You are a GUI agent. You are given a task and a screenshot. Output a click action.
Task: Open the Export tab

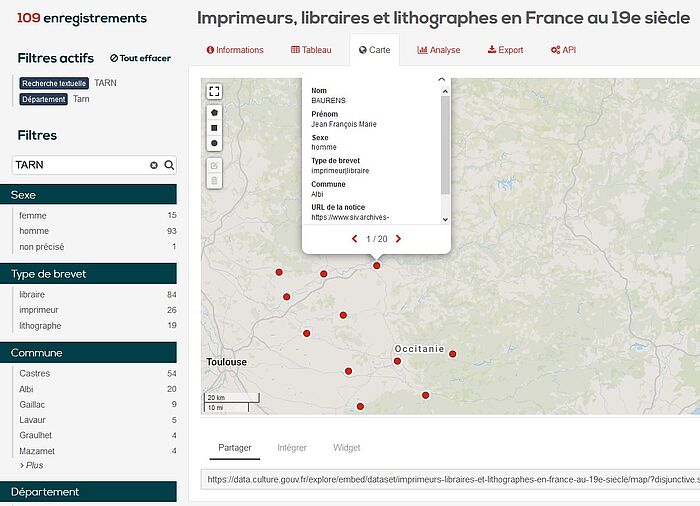[505, 50]
